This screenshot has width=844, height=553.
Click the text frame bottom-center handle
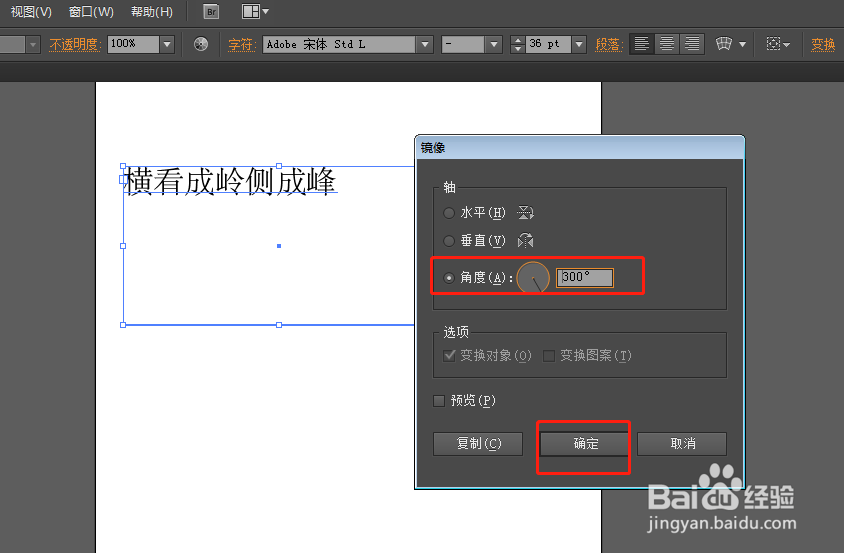tap(279, 325)
